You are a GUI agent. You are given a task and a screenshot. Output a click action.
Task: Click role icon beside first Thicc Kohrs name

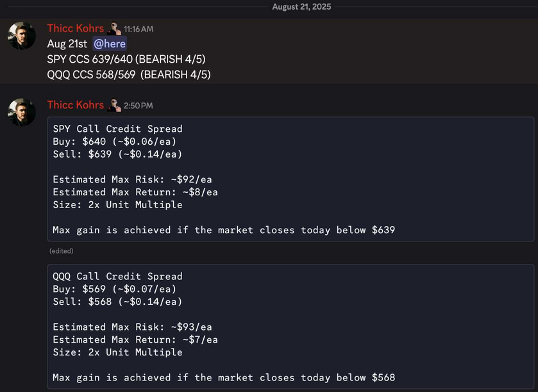pos(114,28)
